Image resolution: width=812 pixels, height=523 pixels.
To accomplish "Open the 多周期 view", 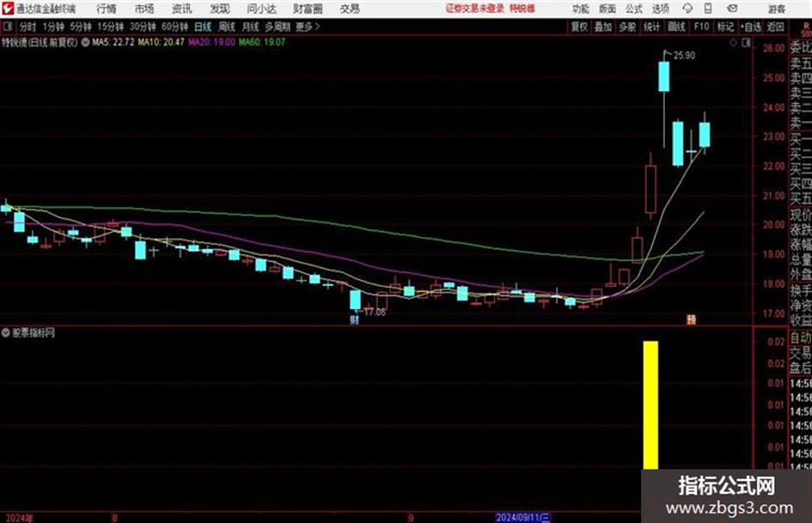I will 278,27.
